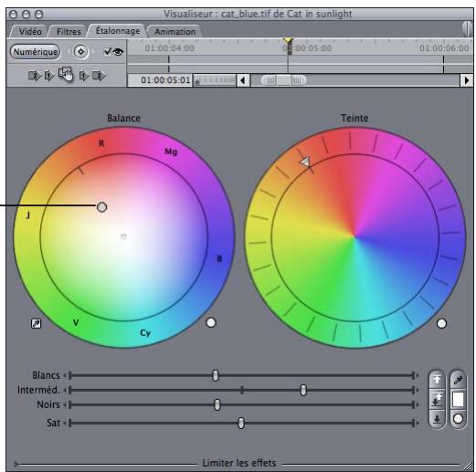Nudge Blancs up with right arrow

[x=418, y=375]
